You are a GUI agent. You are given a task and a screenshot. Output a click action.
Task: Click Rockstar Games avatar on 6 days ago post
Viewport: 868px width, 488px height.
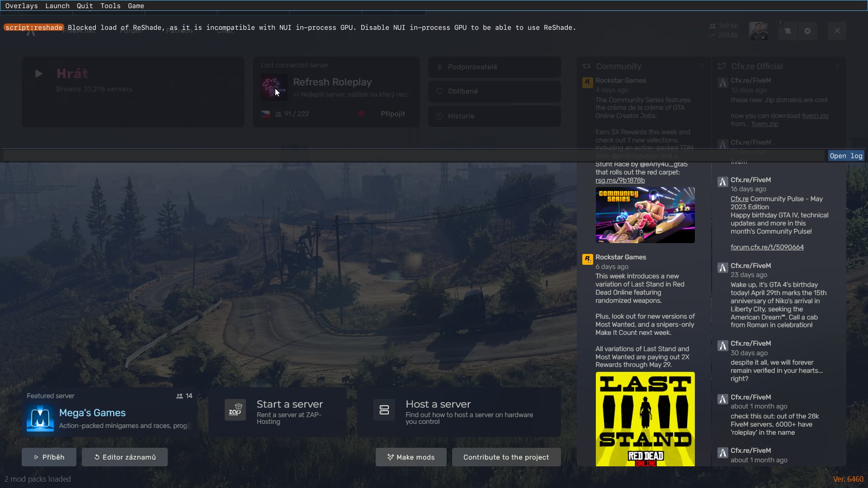pyautogui.click(x=587, y=259)
